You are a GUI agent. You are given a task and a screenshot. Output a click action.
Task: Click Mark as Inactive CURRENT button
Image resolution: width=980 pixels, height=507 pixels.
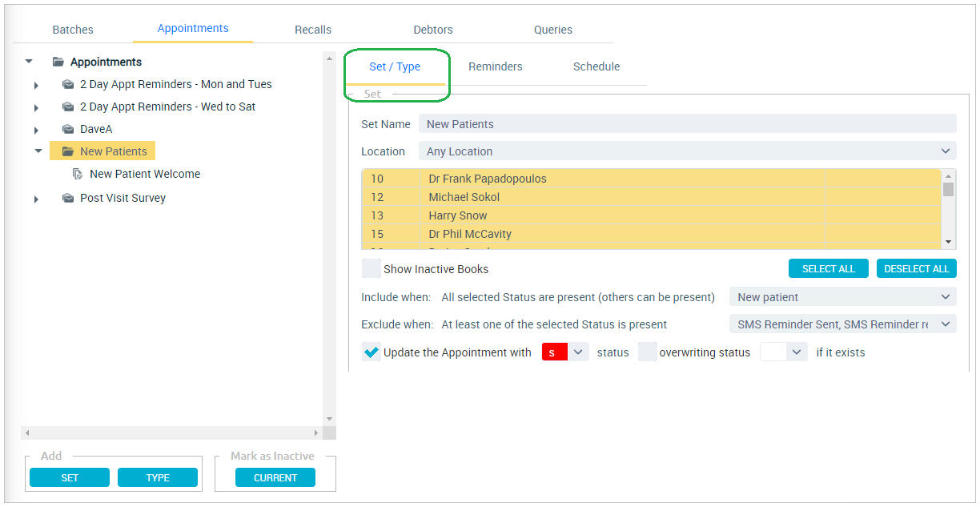[x=275, y=477]
